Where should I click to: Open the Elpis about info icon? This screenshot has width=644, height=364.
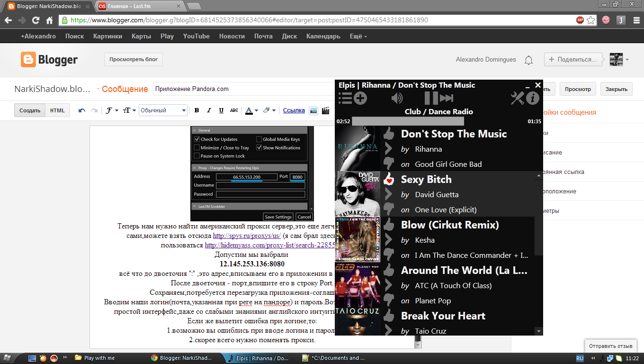[533, 98]
